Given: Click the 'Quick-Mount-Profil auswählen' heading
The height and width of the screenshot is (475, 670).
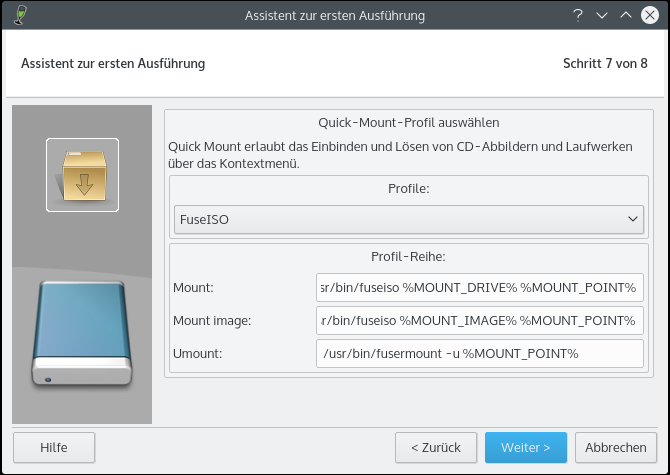Looking at the screenshot, I should pyautogui.click(x=408, y=124).
